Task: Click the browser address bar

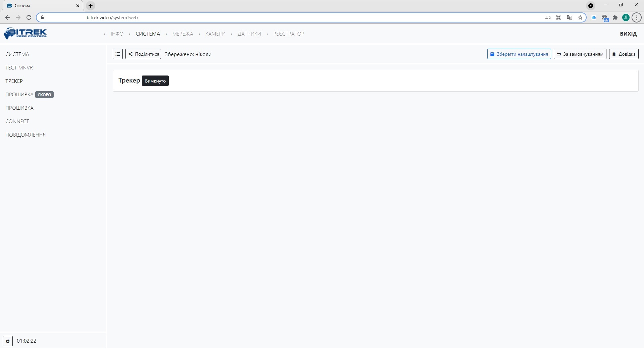Action: [268, 17]
